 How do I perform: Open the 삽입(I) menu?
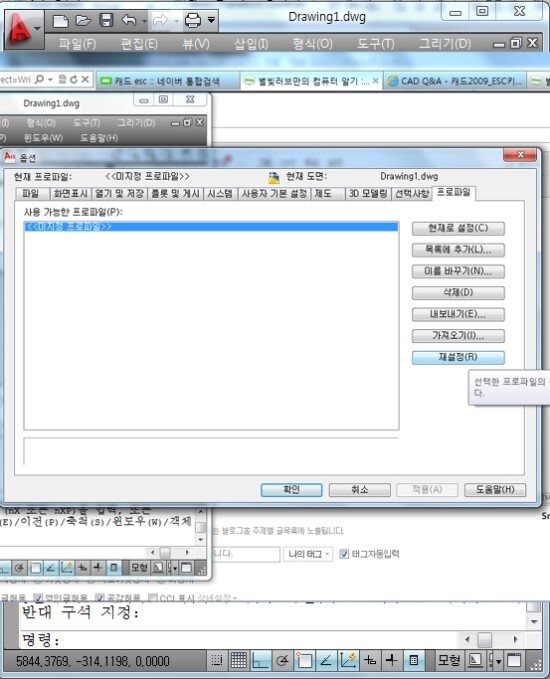(x=251, y=44)
